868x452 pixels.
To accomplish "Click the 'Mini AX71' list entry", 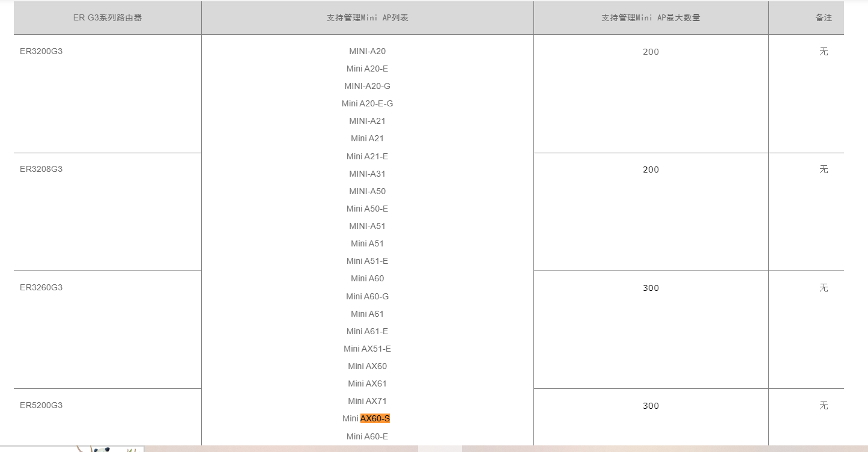I will pyautogui.click(x=368, y=401).
